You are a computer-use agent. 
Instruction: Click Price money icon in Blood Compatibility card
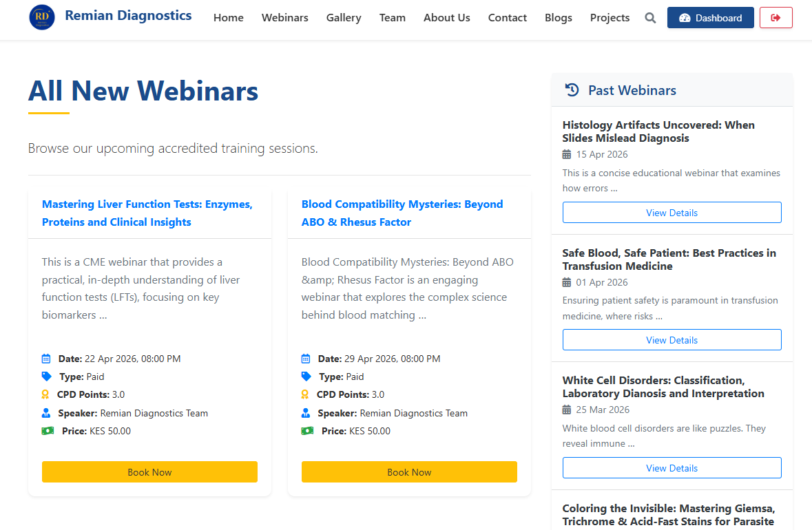[307, 431]
